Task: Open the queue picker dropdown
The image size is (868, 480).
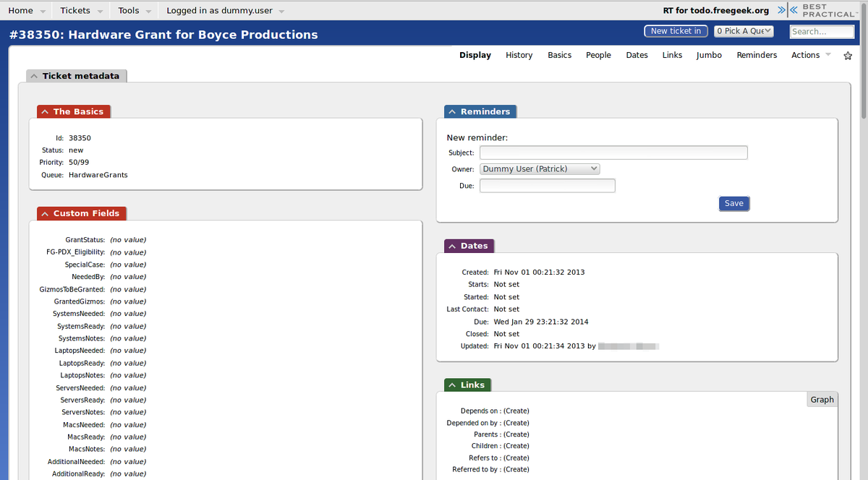Action: pos(744,31)
